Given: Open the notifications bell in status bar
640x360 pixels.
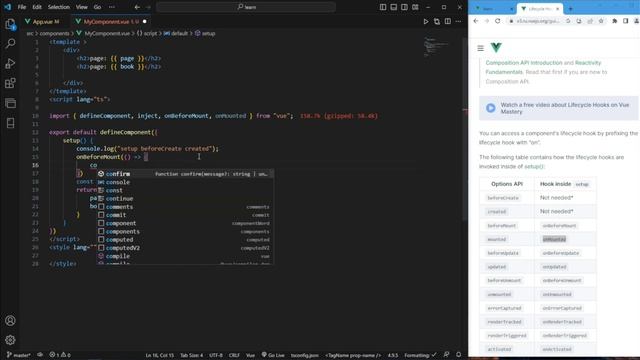Looking at the screenshot, I should click(459, 355).
